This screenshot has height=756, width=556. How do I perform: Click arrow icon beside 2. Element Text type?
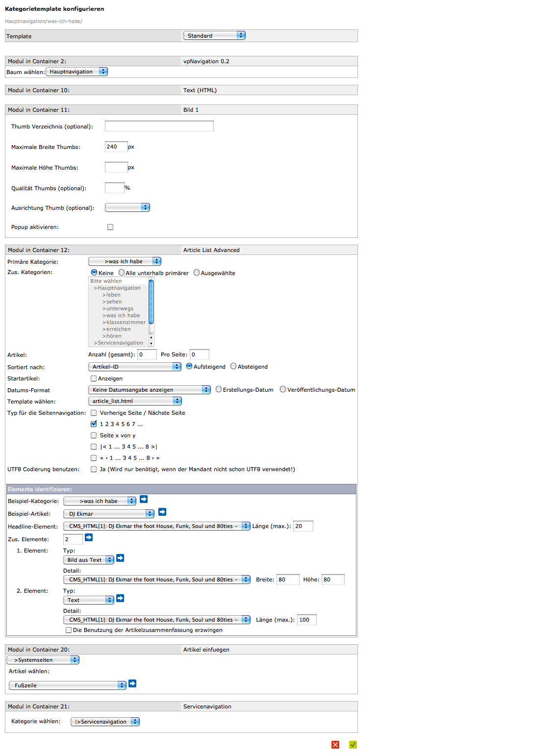pyautogui.click(x=120, y=598)
